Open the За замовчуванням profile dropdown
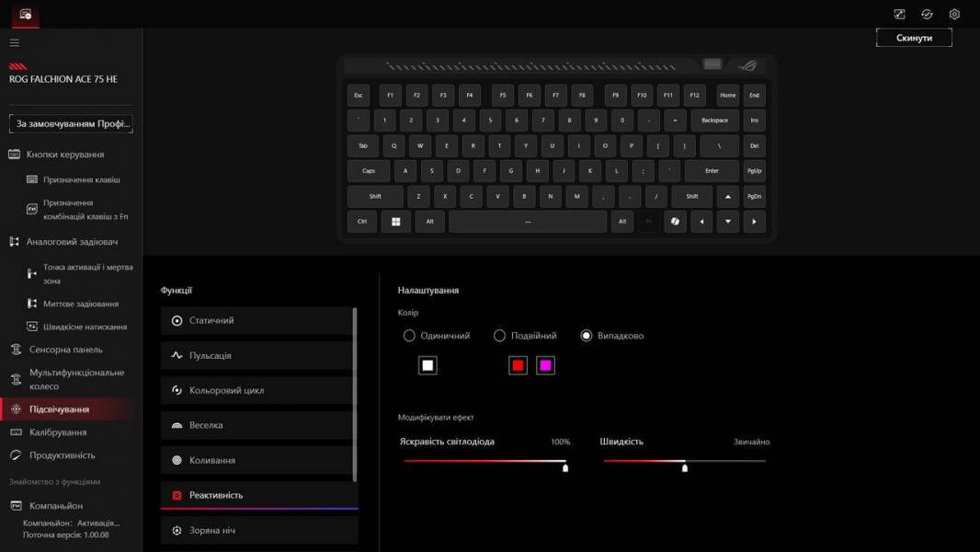Screen dimensions: 980x552 tap(71, 123)
